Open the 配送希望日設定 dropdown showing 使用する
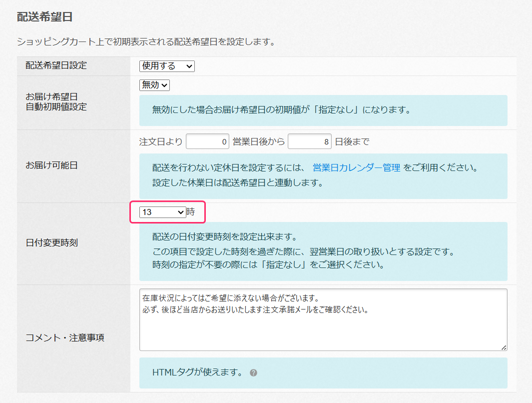Viewport: 532px width, 403px height. click(x=166, y=66)
